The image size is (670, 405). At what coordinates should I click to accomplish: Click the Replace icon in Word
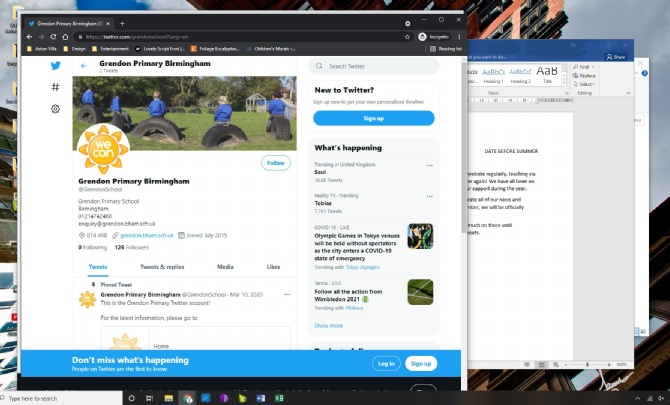pos(576,76)
